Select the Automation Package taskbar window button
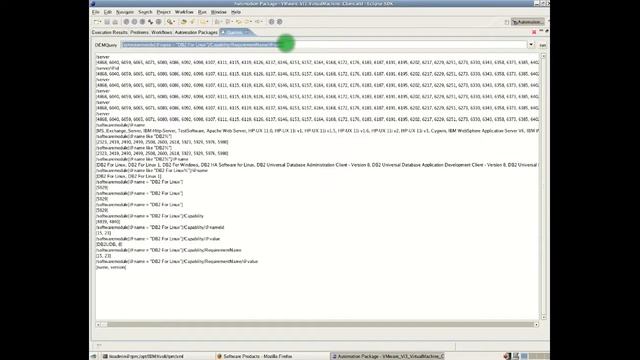The image size is (640, 360). pyautogui.click(x=387, y=356)
